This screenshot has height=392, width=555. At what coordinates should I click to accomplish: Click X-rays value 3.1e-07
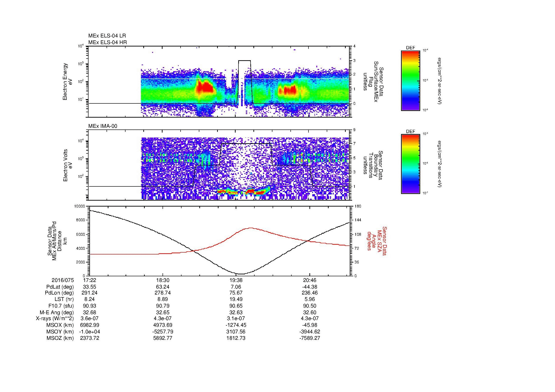(236, 318)
